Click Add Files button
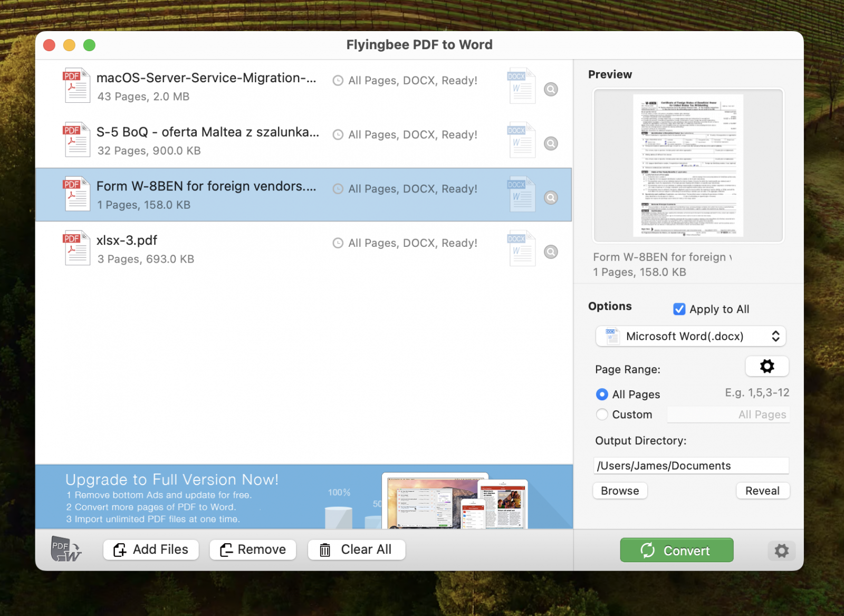Image resolution: width=844 pixels, height=616 pixels. coord(151,550)
